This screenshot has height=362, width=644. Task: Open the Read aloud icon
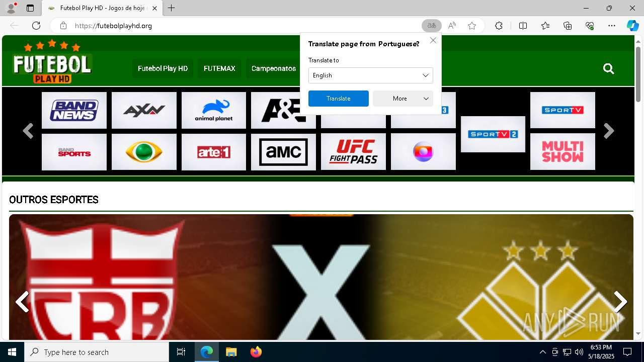(x=452, y=26)
